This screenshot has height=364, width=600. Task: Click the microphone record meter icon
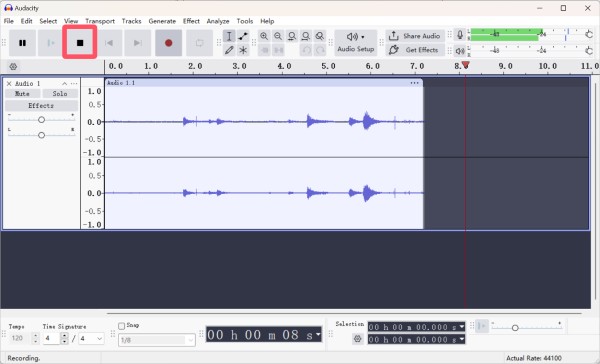460,35
